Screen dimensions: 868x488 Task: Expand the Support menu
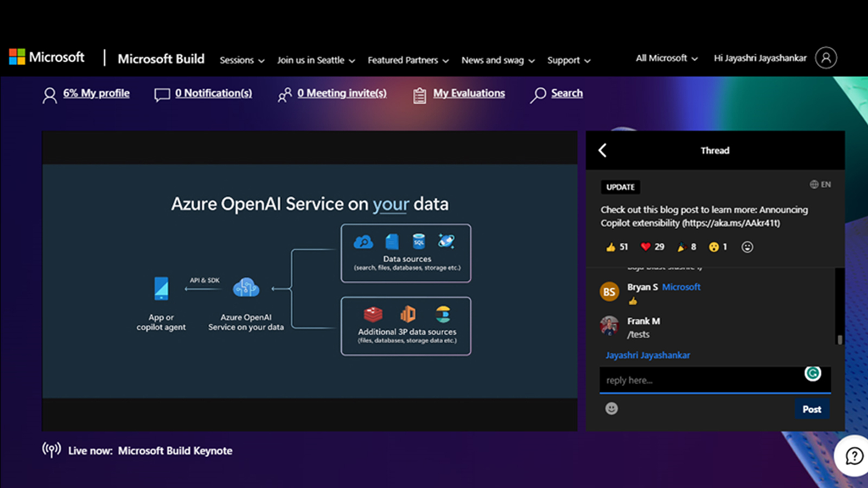569,60
